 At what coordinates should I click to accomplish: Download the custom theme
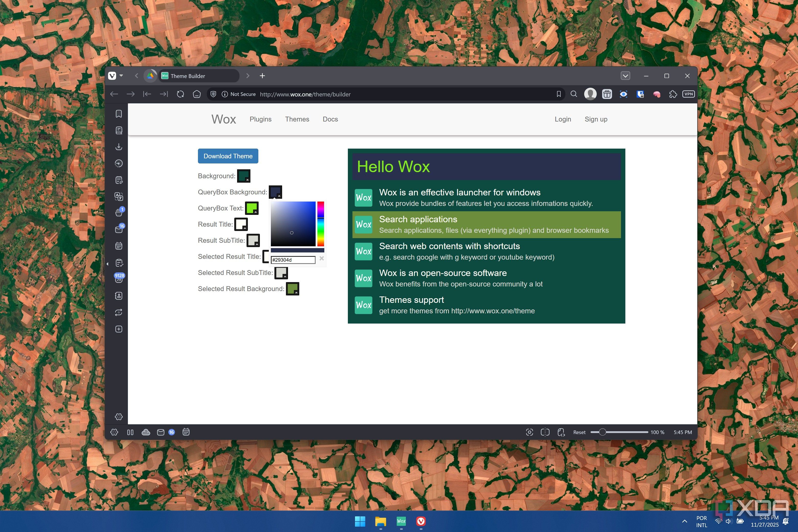coord(228,156)
